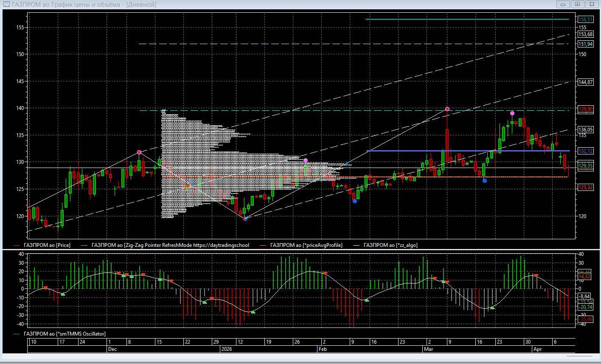
Task: Click the 136,05 price label
Action: (585, 130)
